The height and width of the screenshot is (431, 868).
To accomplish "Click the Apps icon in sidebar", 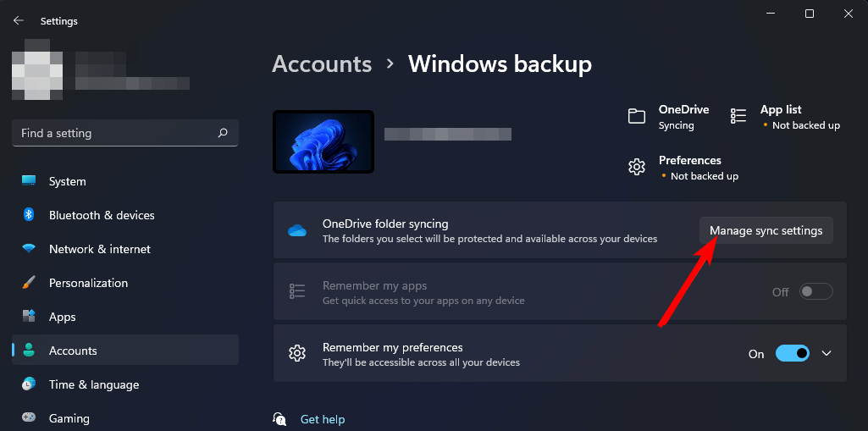I will click(29, 317).
